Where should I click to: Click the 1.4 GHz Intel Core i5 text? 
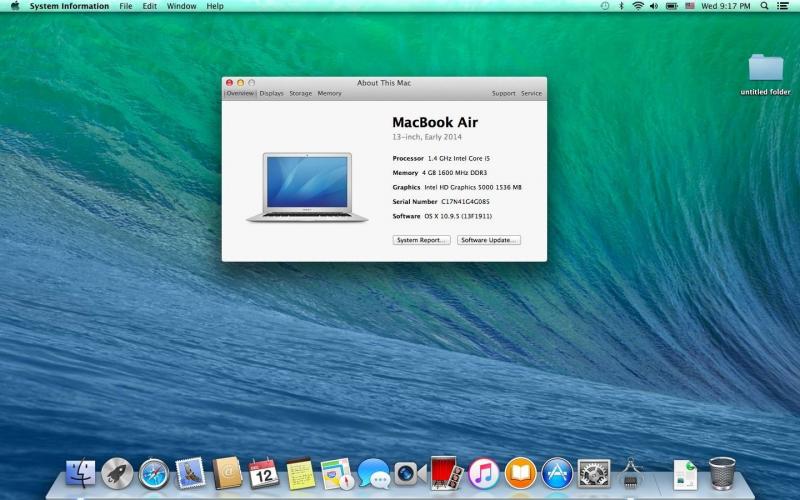click(x=459, y=159)
